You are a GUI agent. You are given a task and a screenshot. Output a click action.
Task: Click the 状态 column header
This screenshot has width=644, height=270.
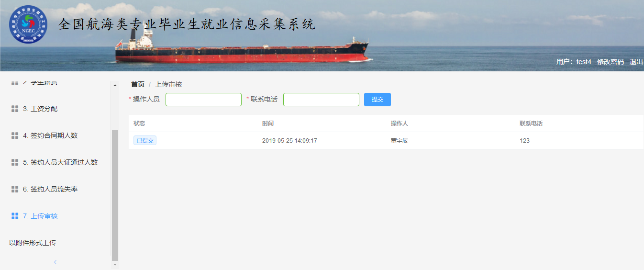[x=139, y=124]
